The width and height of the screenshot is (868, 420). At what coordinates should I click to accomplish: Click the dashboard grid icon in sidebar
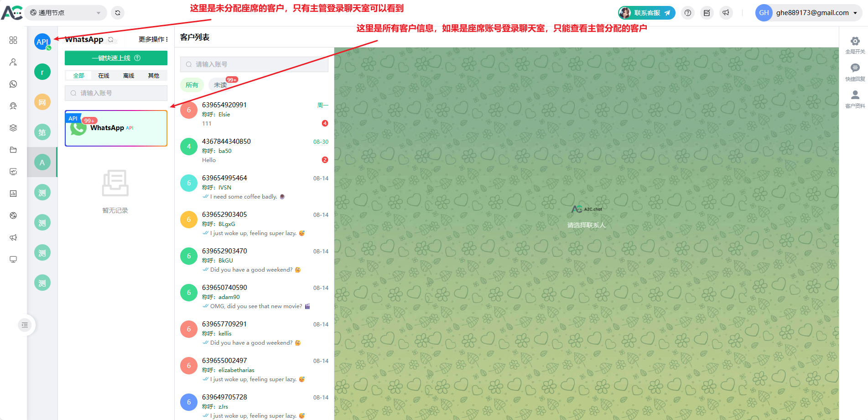[x=13, y=40]
